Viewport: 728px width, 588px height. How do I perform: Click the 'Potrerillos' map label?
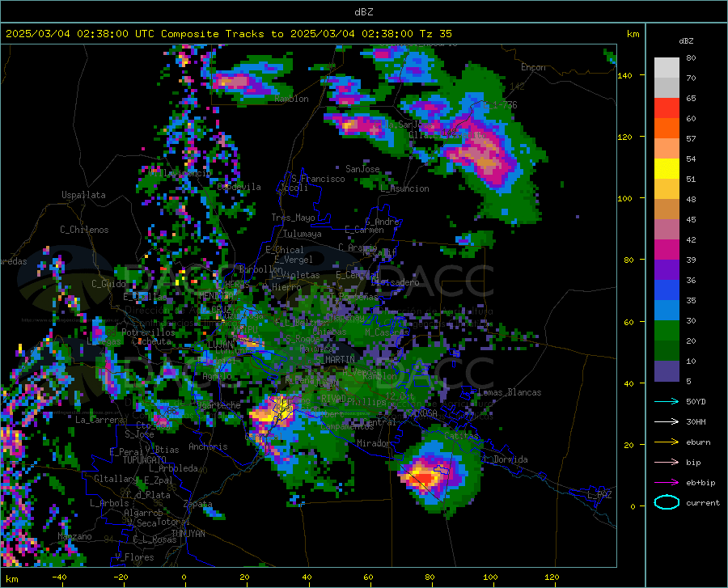[x=148, y=332]
